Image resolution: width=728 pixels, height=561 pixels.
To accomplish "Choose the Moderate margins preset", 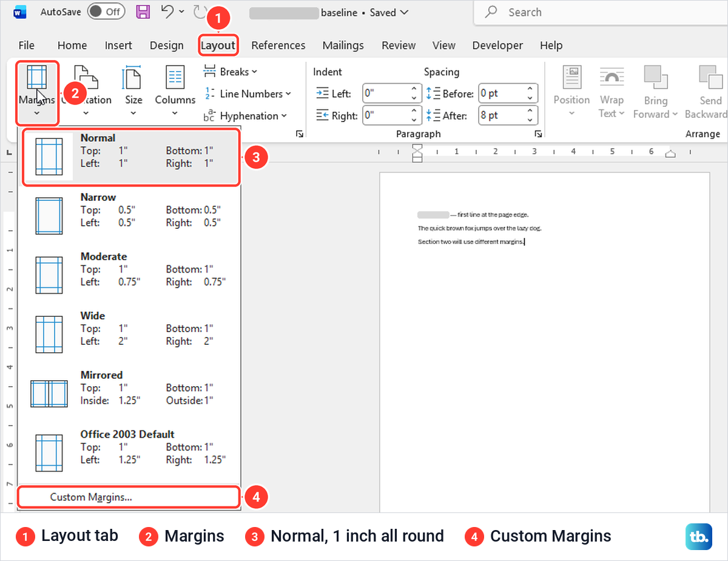I will [130, 275].
